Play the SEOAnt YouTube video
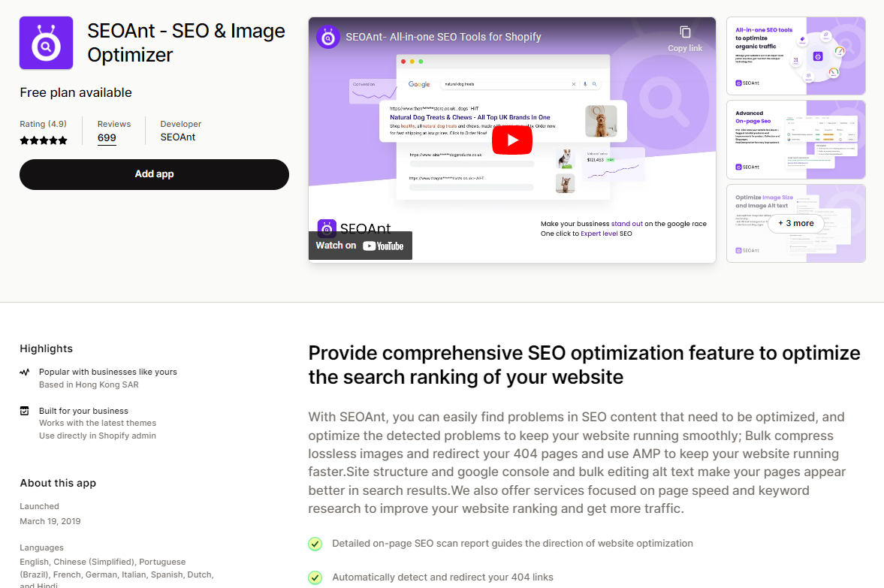 point(512,140)
